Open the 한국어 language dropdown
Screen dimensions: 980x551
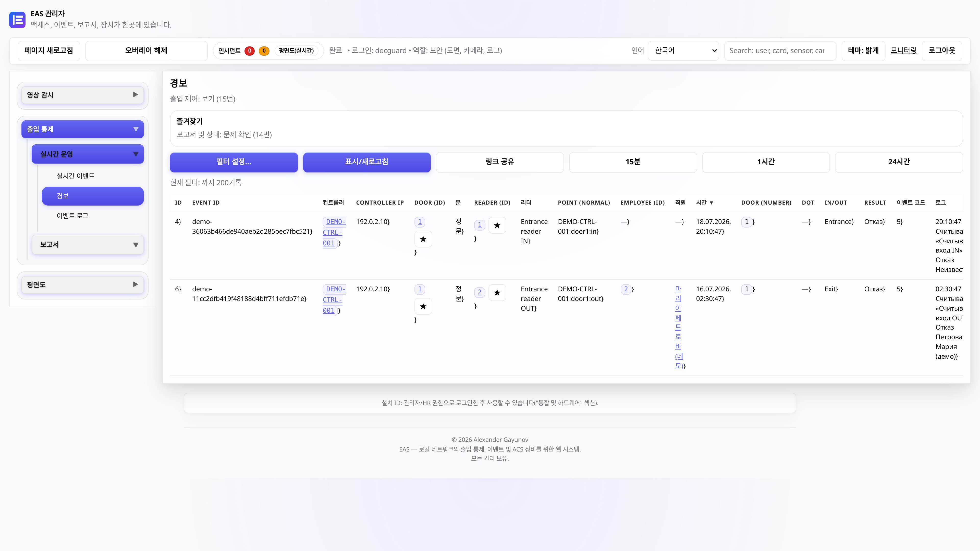pos(683,51)
